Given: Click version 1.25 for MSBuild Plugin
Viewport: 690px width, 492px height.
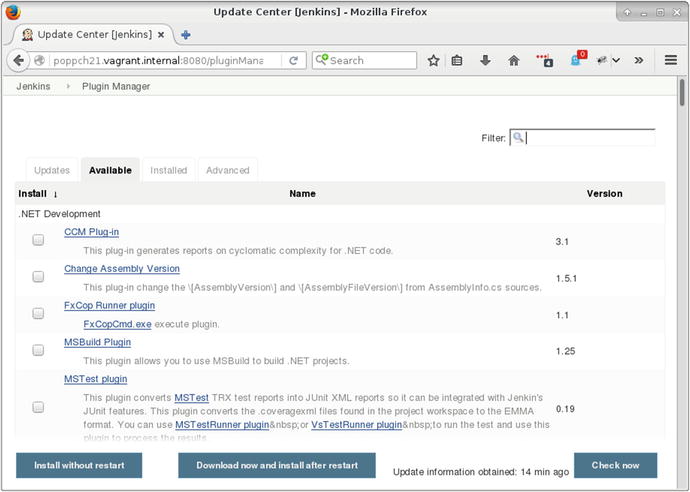Looking at the screenshot, I should (565, 351).
